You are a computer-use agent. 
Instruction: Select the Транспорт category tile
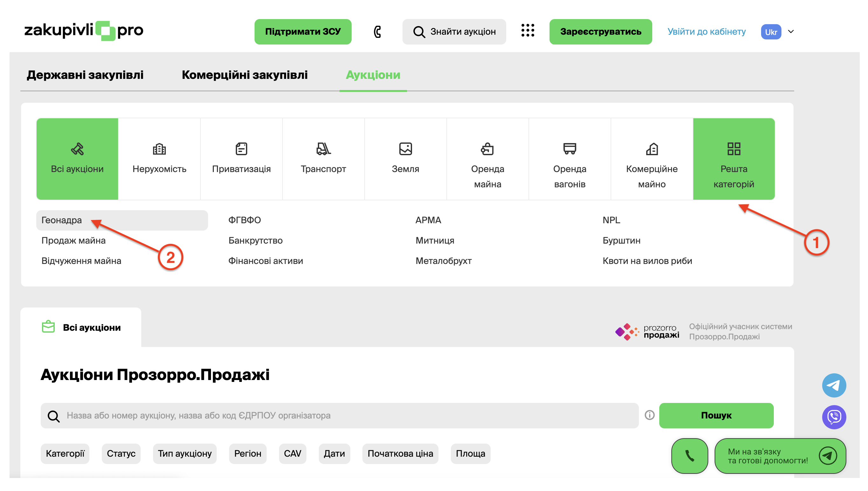(323, 159)
